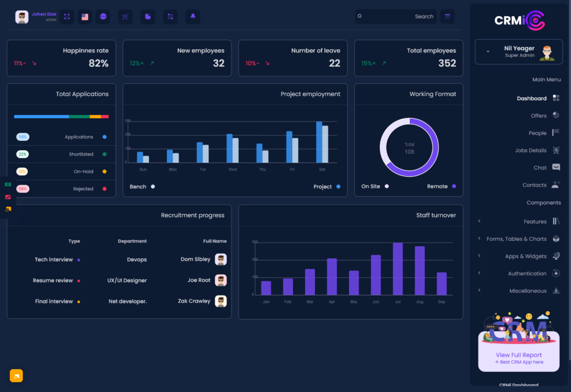Click the green money icon on left edge
The height and width of the screenshot is (392, 571).
8,185
